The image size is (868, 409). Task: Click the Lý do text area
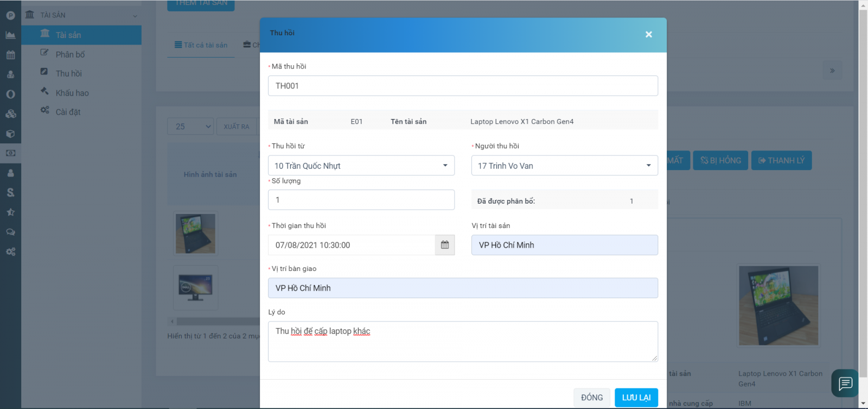click(462, 342)
